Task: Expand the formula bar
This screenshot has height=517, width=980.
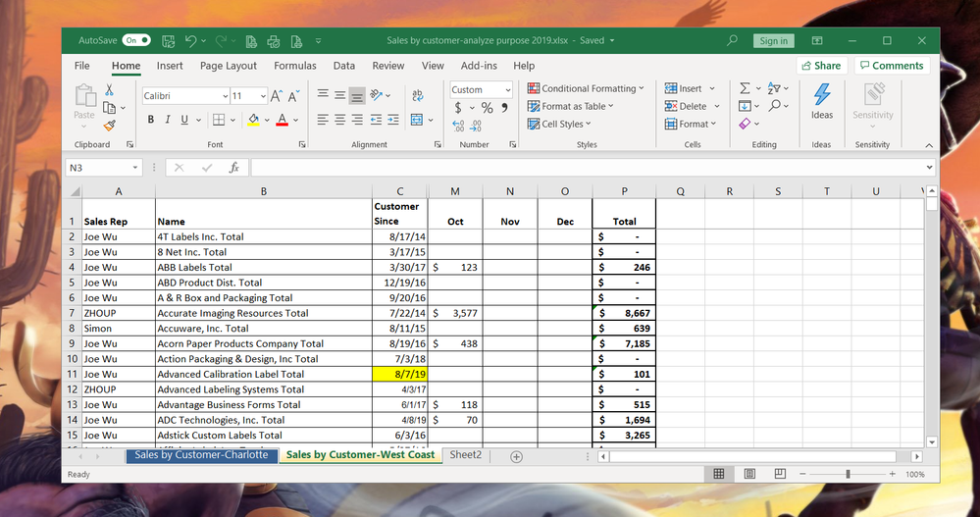Action: [x=929, y=168]
